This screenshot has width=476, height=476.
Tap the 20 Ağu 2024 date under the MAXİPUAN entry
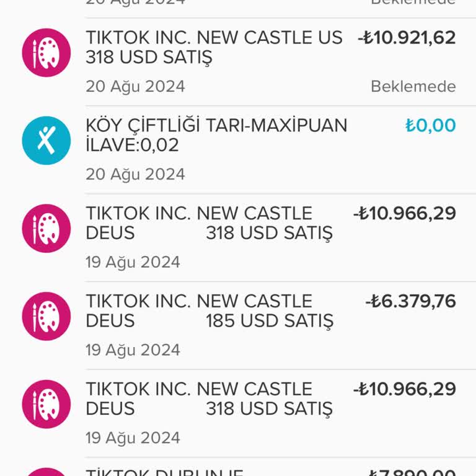[135, 174]
